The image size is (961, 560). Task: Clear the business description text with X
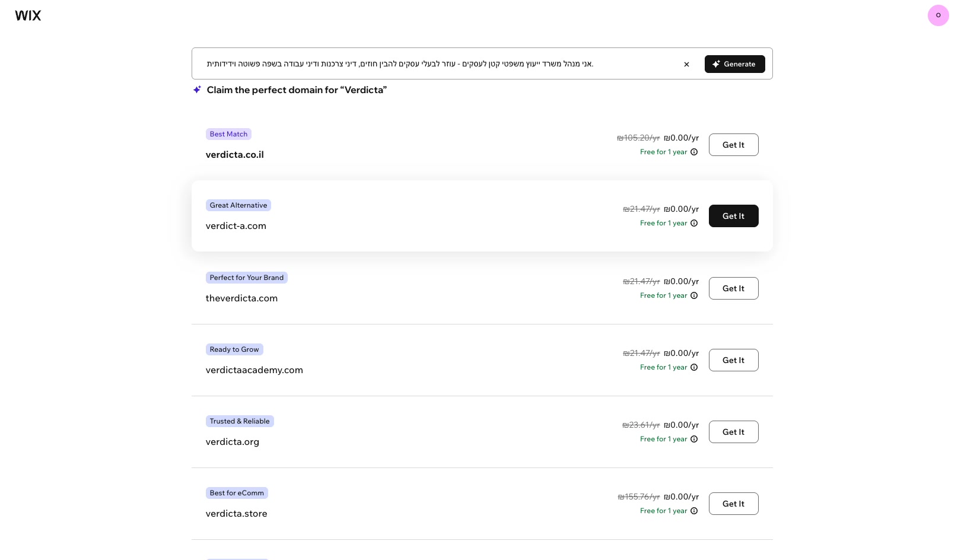point(686,64)
